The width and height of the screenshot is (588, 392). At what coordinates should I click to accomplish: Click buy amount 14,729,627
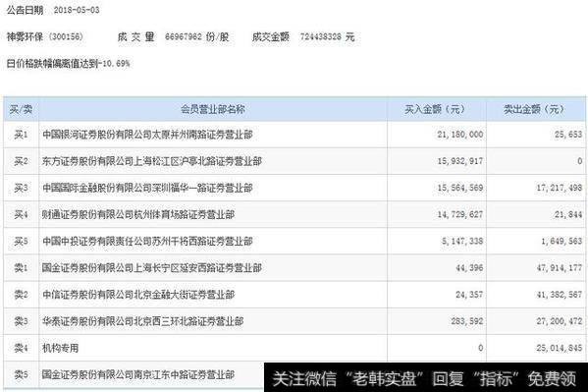point(460,214)
